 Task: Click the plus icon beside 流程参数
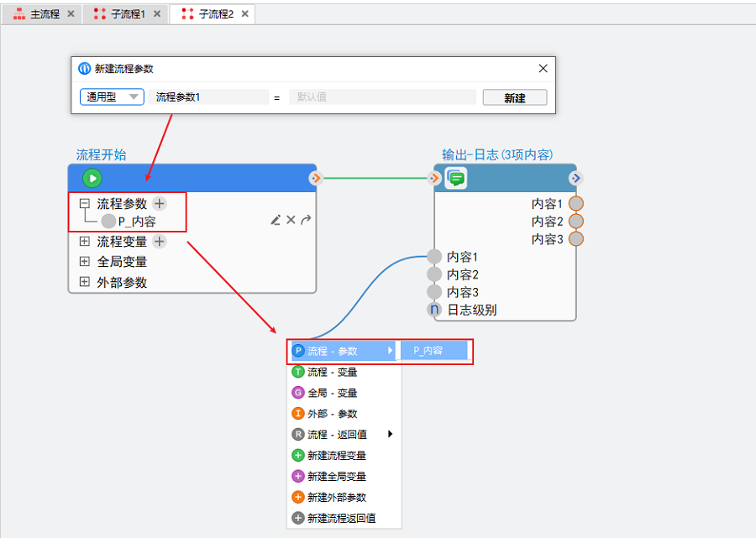click(160, 203)
